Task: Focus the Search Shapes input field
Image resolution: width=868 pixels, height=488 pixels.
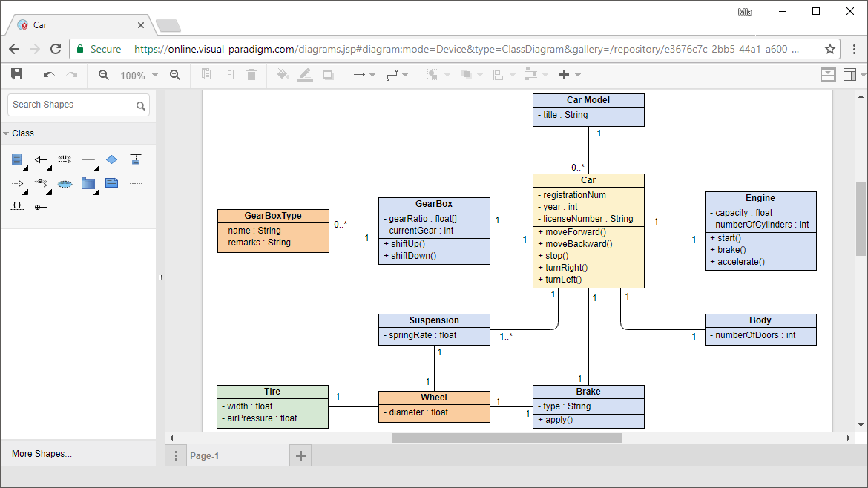Action: [79, 105]
